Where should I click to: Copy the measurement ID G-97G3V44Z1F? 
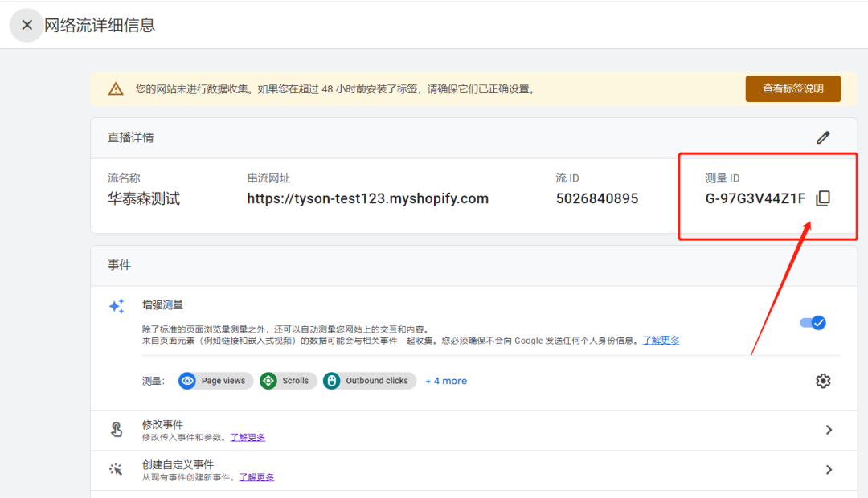point(823,198)
